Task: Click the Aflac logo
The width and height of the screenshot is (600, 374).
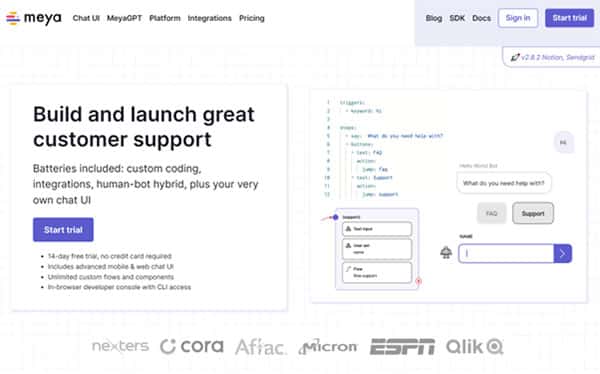Action: pyautogui.click(x=261, y=347)
